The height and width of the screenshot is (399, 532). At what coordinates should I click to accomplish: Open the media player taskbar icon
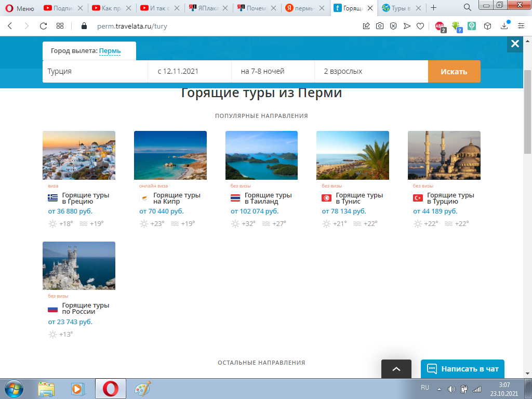click(x=78, y=389)
